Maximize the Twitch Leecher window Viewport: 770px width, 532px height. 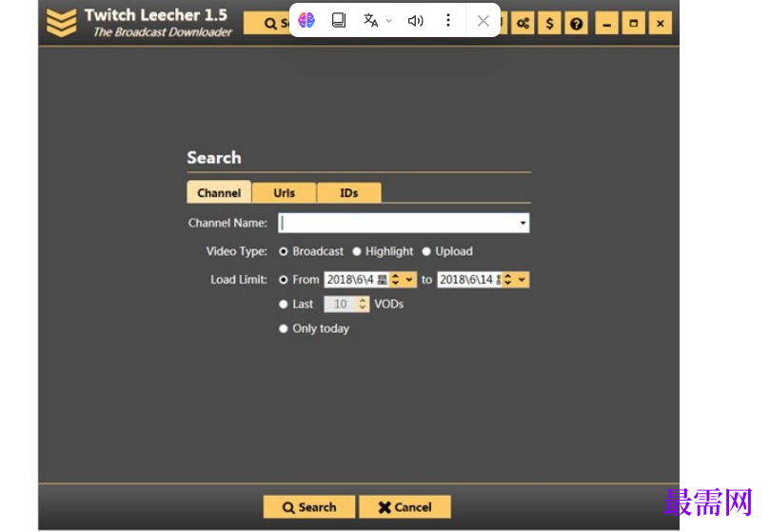click(634, 23)
